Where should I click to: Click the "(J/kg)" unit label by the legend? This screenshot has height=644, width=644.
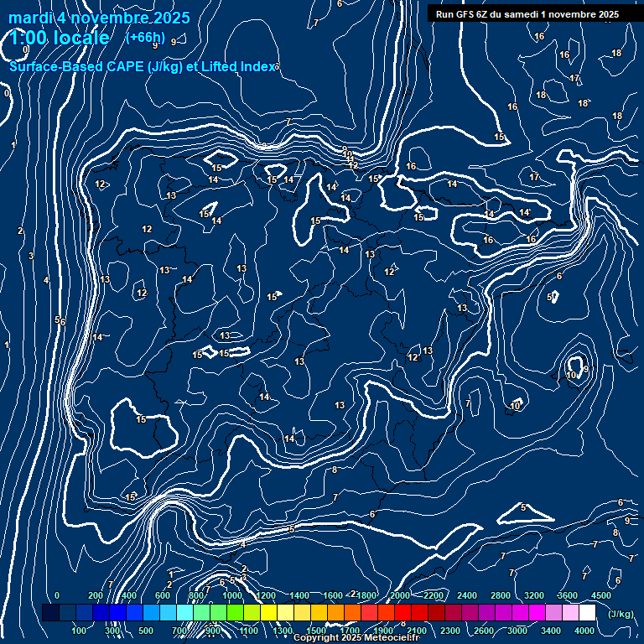pos(621,614)
